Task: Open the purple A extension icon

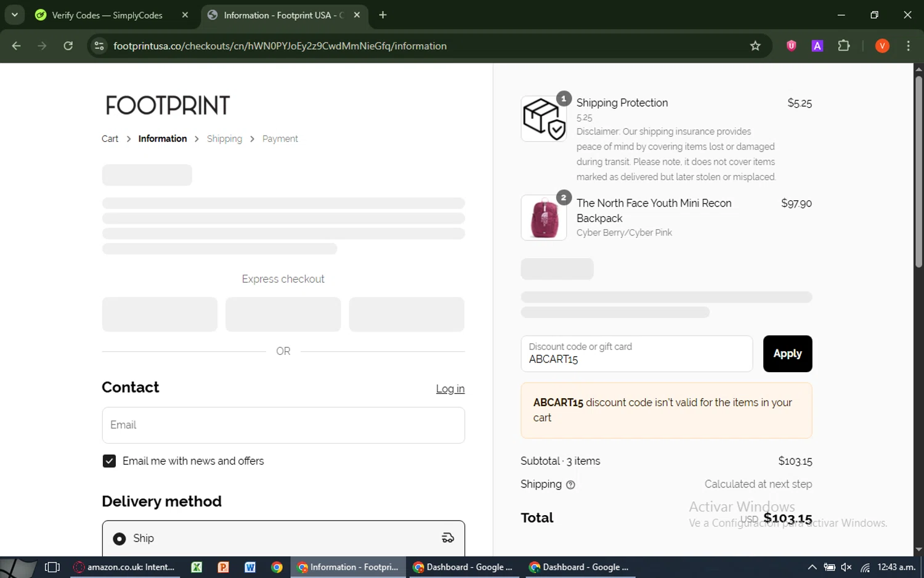Action: pyautogui.click(x=817, y=46)
